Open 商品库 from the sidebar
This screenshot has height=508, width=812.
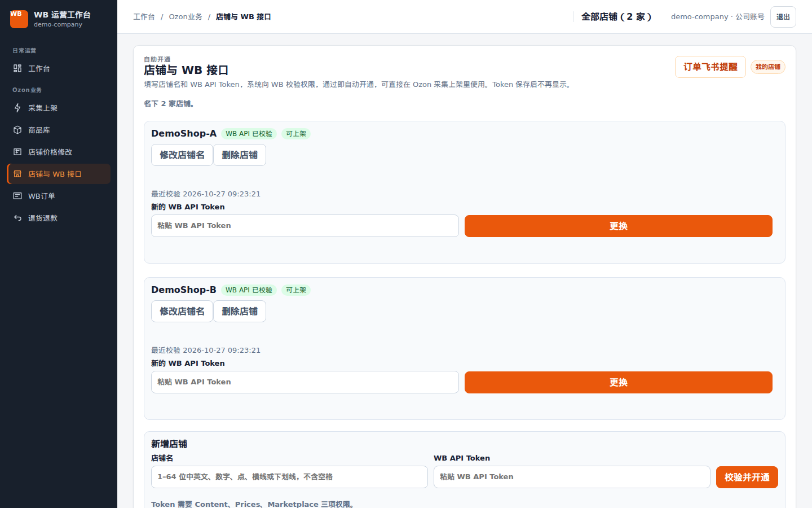(59, 130)
